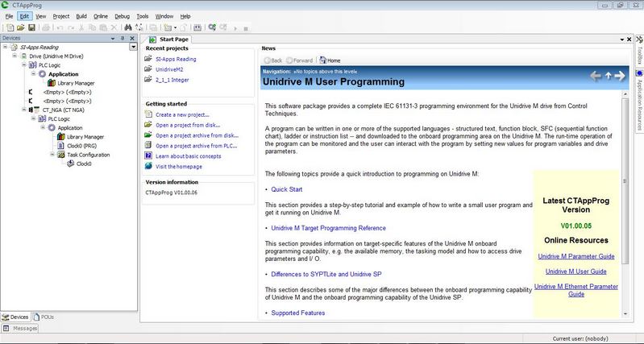
Task: Collapse the CT_NGA (CT NGA) node
Action: click(x=24, y=110)
